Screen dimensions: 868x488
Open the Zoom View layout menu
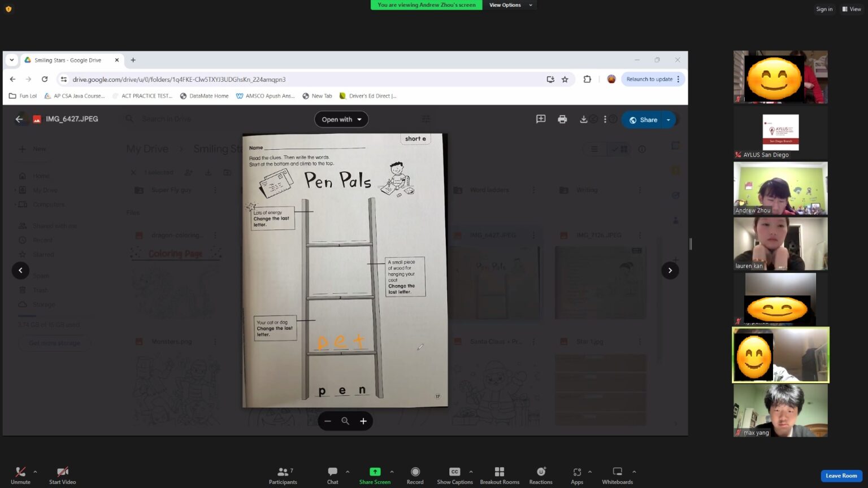852,9
